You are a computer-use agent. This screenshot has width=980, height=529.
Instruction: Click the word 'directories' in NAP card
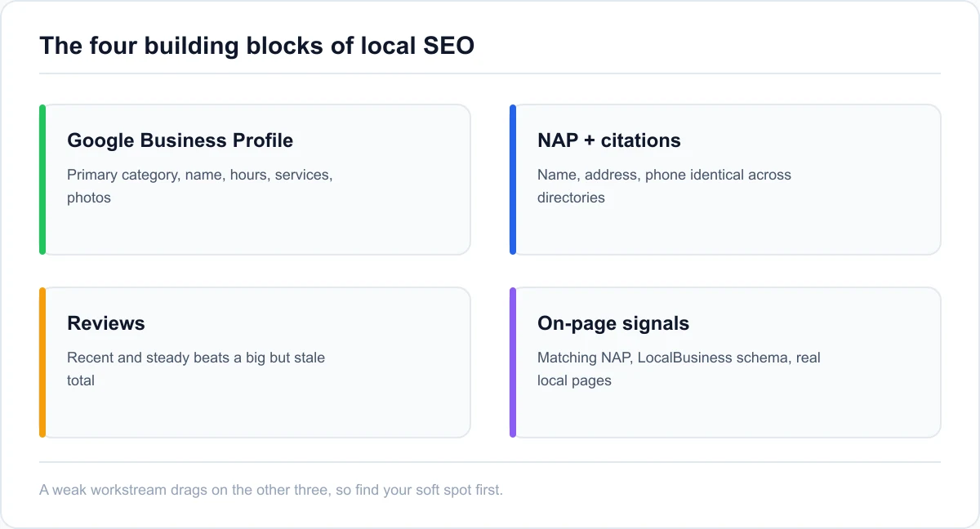pyautogui.click(x=571, y=198)
